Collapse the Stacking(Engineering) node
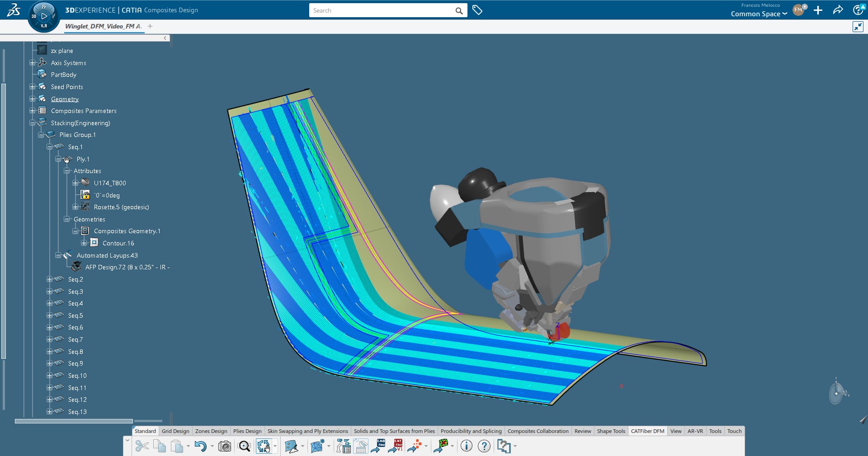Image resolution: width=868 pixels, height=456 pixels. coord(32,123)
